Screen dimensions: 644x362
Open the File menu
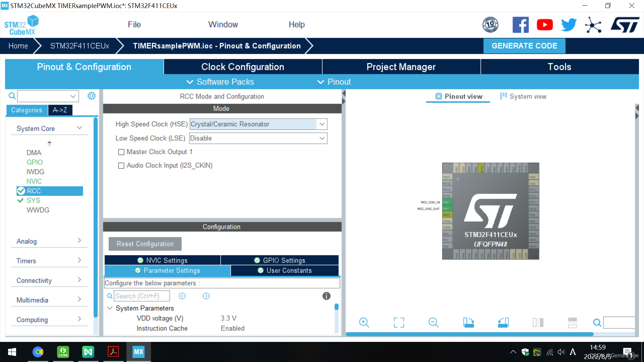tap(134, 24)
